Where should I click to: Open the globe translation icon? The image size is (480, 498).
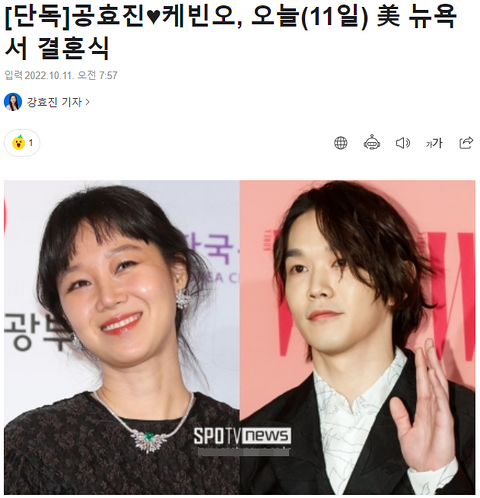(x=340, y=143)
